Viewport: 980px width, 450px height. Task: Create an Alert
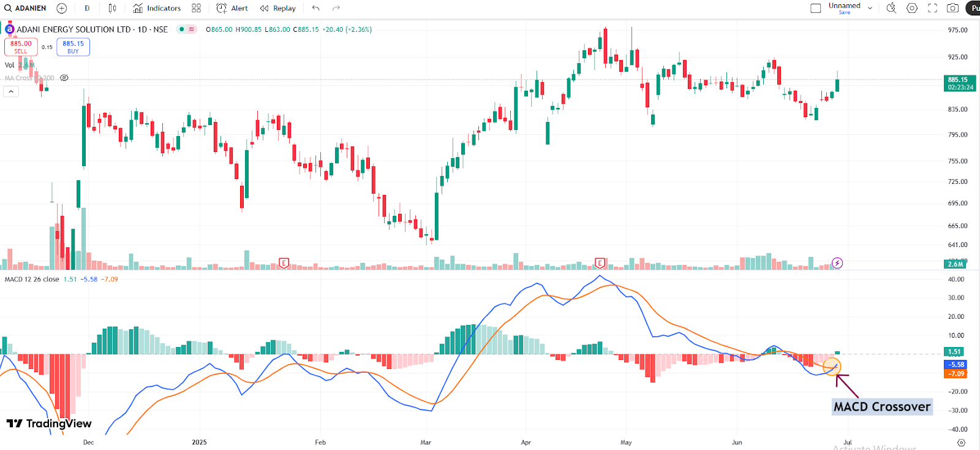pos(232,8)
